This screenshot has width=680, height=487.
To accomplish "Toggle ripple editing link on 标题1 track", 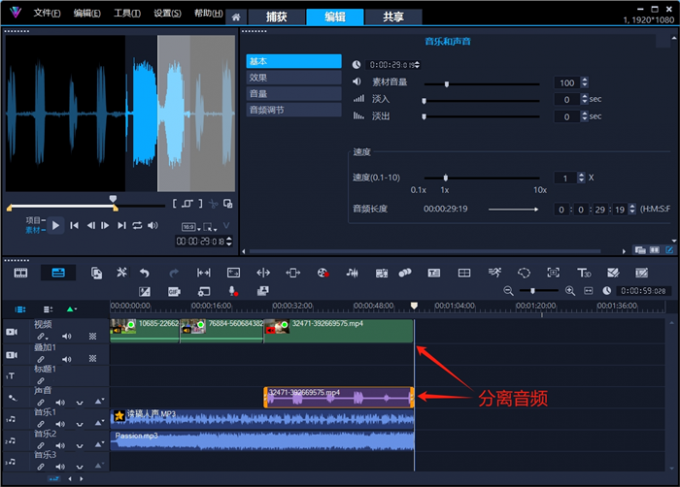I will pyautogui.click(x=41, y=381).
